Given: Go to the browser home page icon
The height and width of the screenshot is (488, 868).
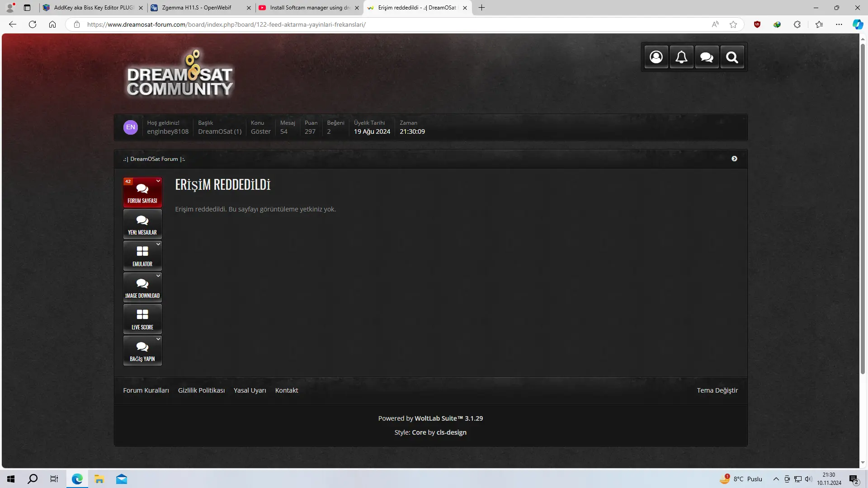Looking at the screenshot, I should (x=52, y=24).
